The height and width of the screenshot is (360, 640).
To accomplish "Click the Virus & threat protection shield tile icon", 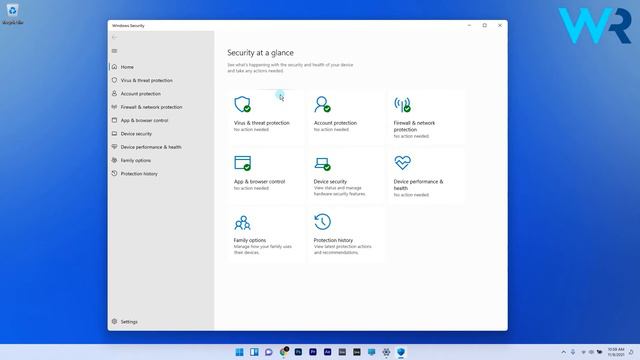I will [242, 104].
